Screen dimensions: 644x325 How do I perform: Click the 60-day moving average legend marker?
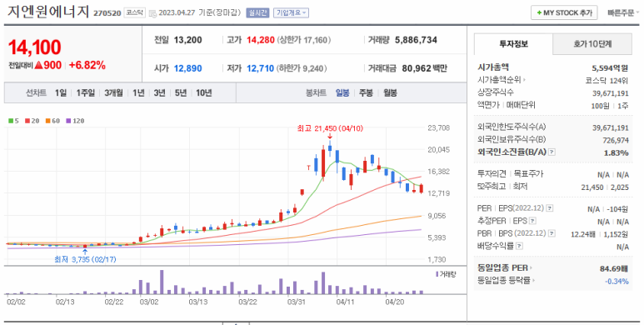[47, 121]
